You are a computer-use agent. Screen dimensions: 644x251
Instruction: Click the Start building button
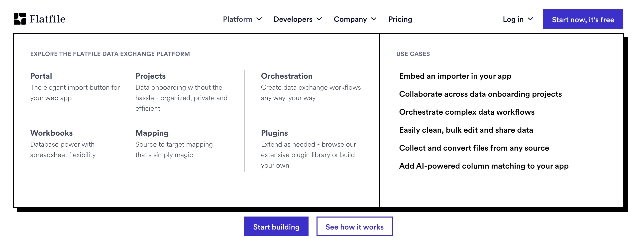click(276, 227)
